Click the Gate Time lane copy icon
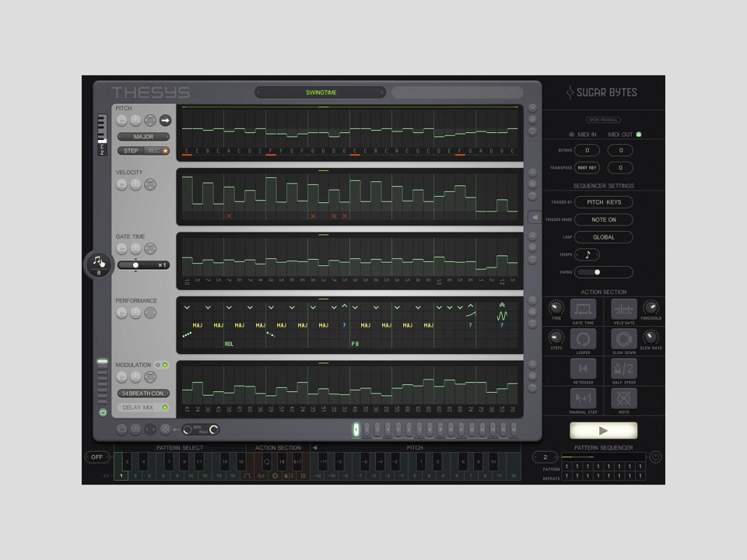Viewport: 747px width, 560px height. [x=122, y=249]
